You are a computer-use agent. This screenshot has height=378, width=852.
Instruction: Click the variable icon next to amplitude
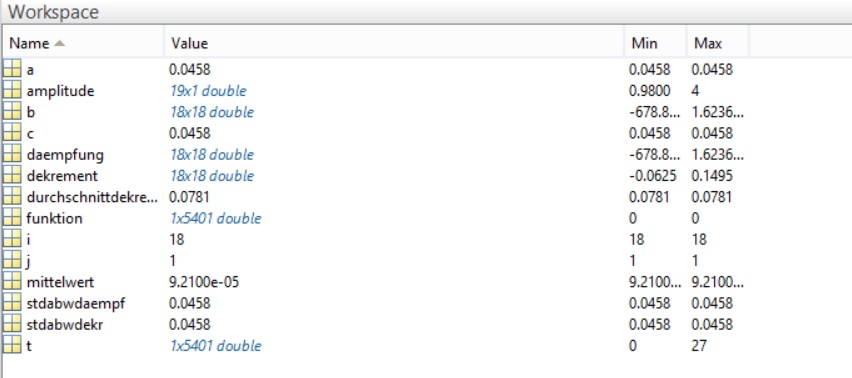pyautogui.click(x=12, y=90)
